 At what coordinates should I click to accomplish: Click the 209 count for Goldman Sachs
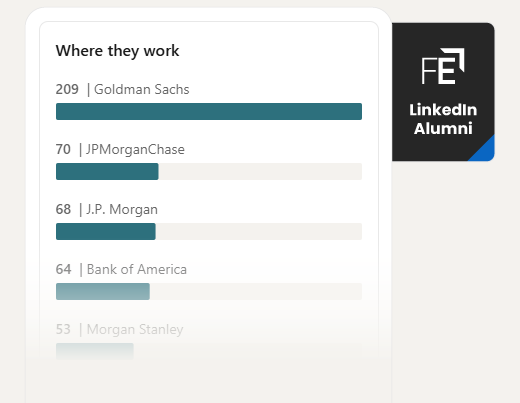67,89
